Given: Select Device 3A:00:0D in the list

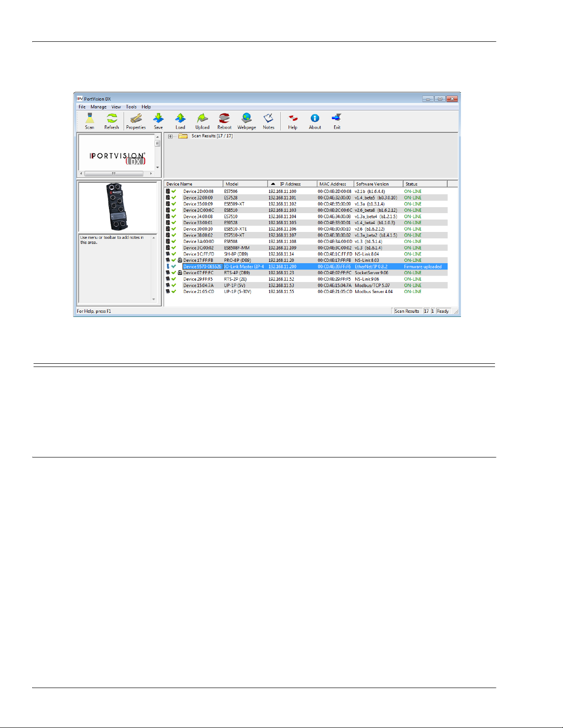Looking at the screenshot, I should [x=199, y=242].
